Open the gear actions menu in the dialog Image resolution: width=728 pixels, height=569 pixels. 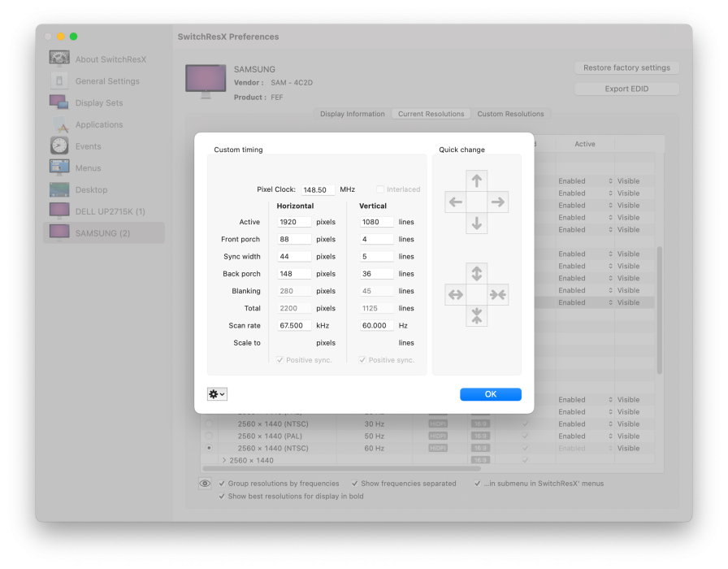[x=217, y=394]
